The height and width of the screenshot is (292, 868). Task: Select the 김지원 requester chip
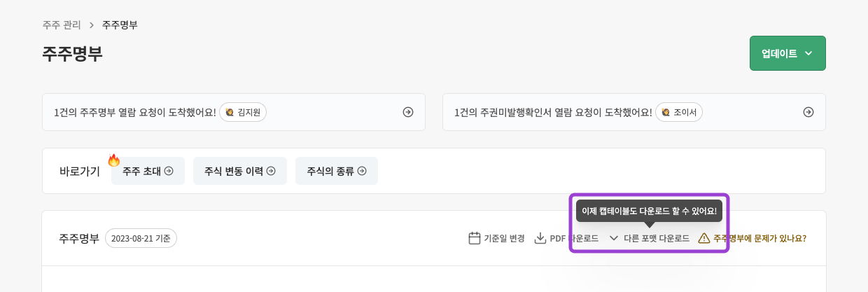[x=243, y=112]
